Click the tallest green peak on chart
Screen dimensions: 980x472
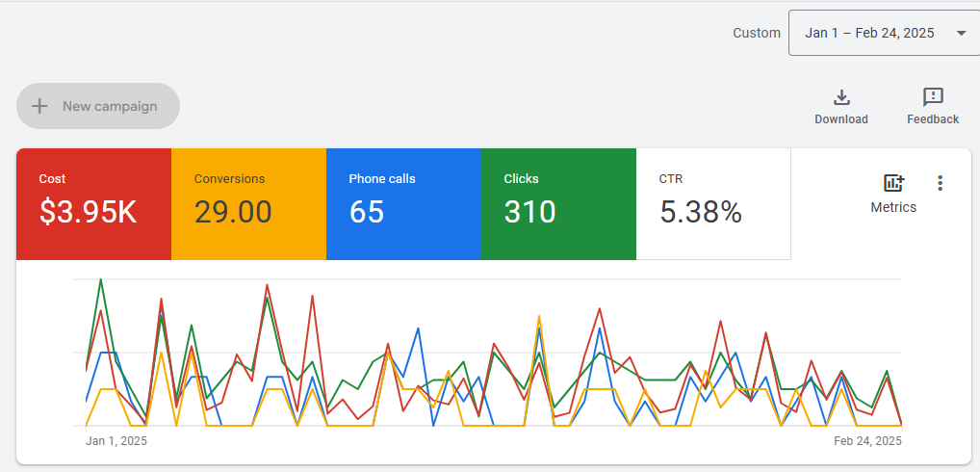click(101, 280)
